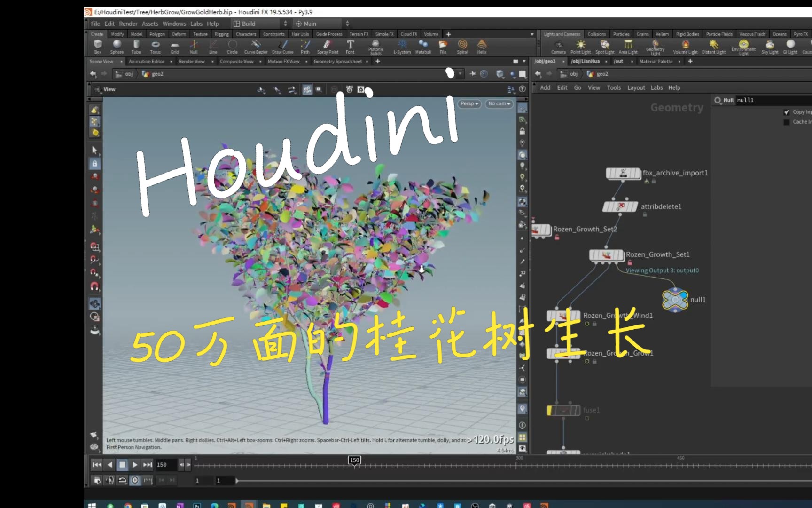Click the Path shelf tool
Image resolution: width=812 pixels, height=508 pixels.
(305, 46)
